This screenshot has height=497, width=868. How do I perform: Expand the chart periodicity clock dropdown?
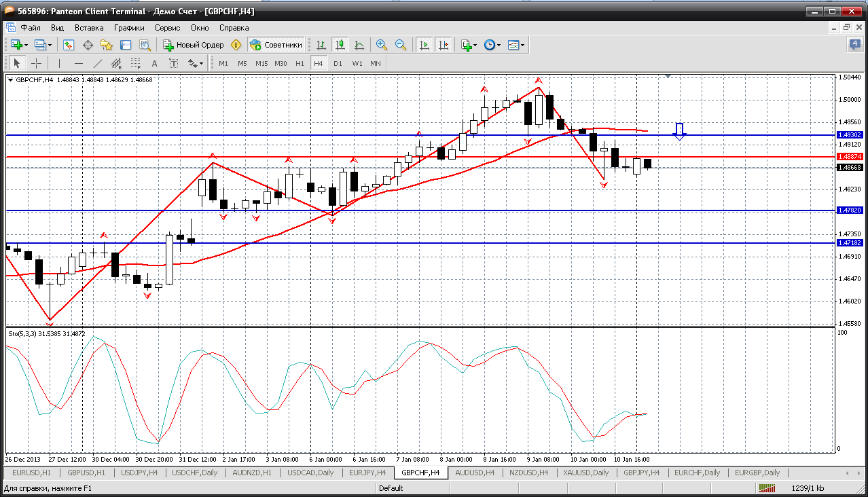tap(492, 45)
